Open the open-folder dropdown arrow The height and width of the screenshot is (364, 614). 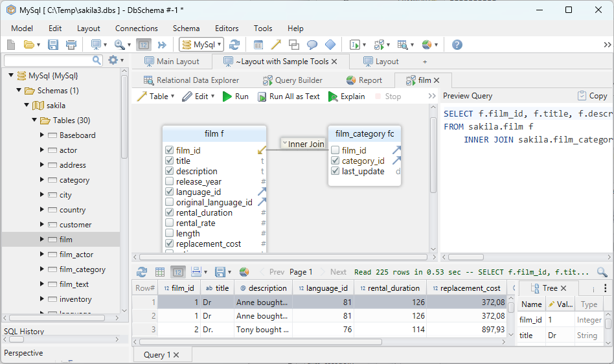pyautogui.click(x=38, y=45)
